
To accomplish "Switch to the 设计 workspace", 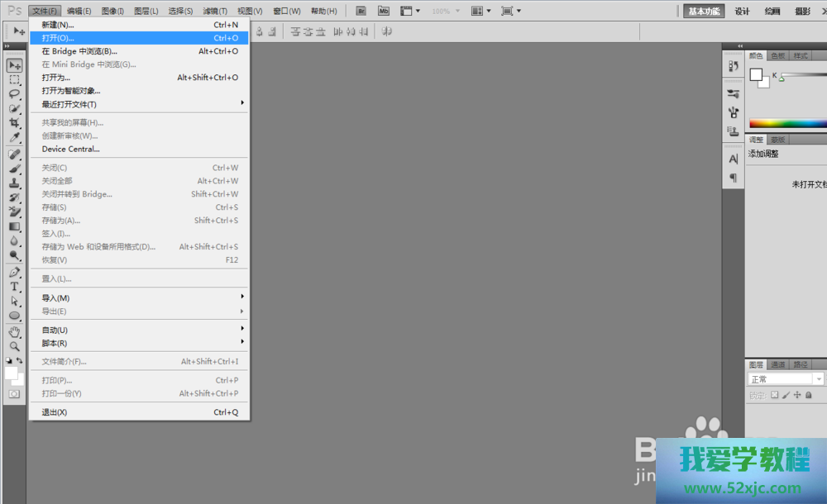I will click(x=742, y=11).
